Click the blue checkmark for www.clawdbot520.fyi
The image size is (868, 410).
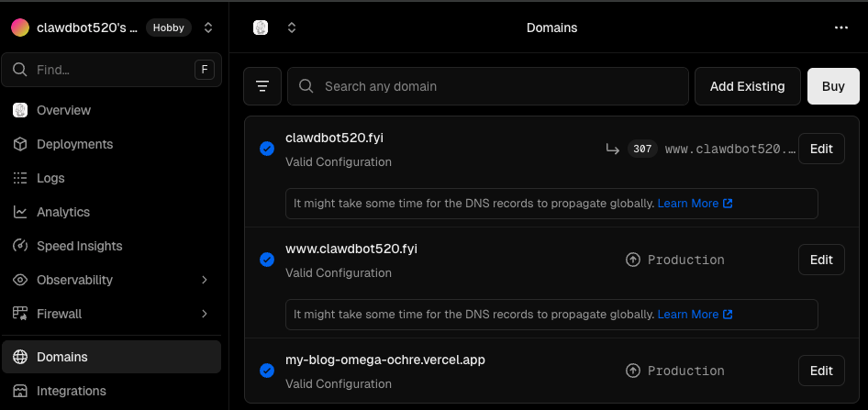[x=267, y=260]
